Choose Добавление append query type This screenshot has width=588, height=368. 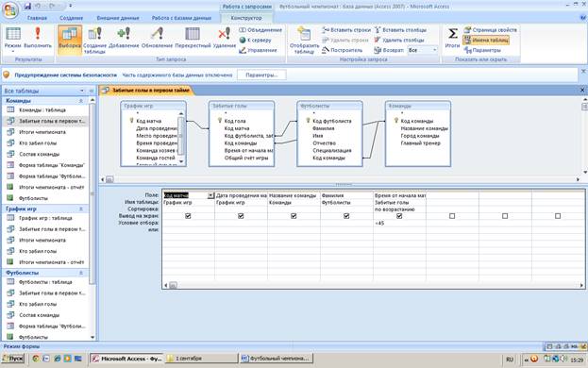pyautogui.click(x=124, y=38)
